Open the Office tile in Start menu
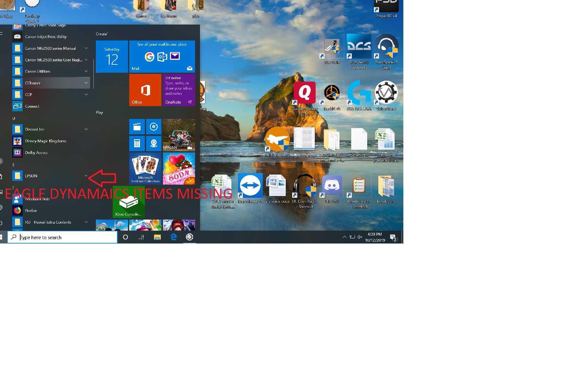 point(145,90)
